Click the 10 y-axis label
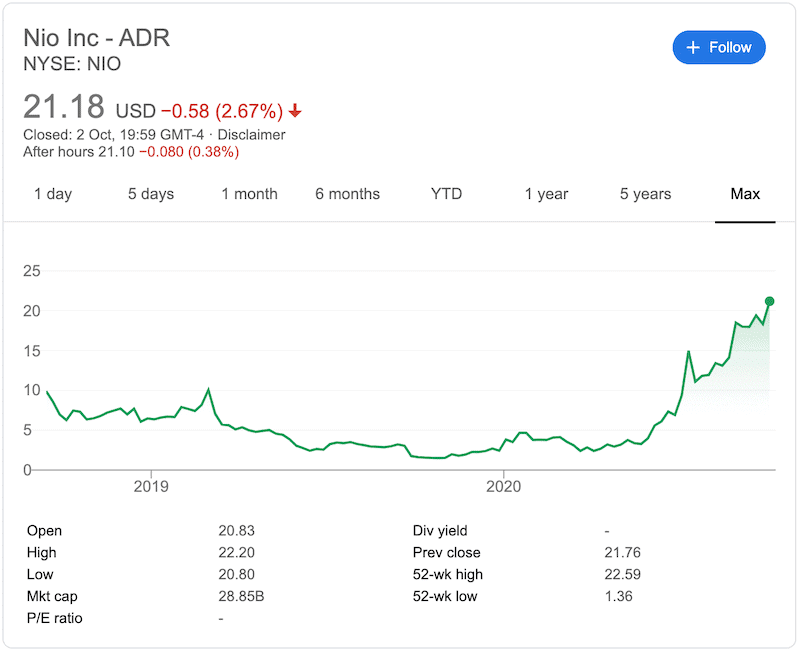 [32, 390]
